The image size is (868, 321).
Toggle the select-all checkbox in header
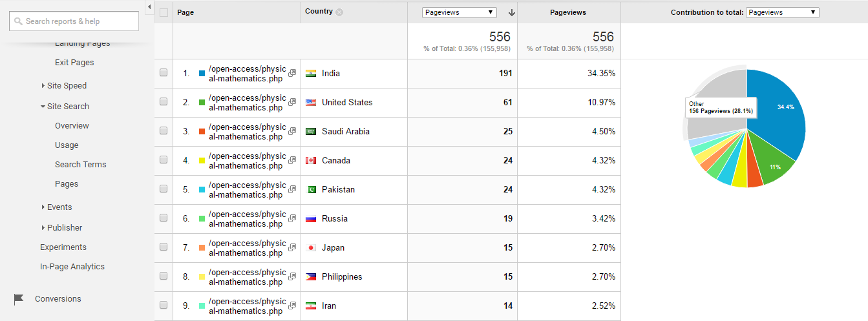pos(164,12)
